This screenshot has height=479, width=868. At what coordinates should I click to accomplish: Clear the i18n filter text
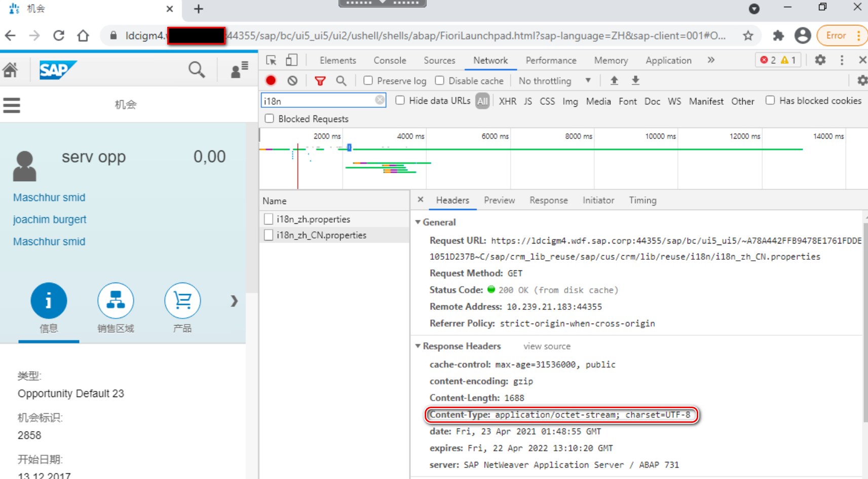coord(380,100)
